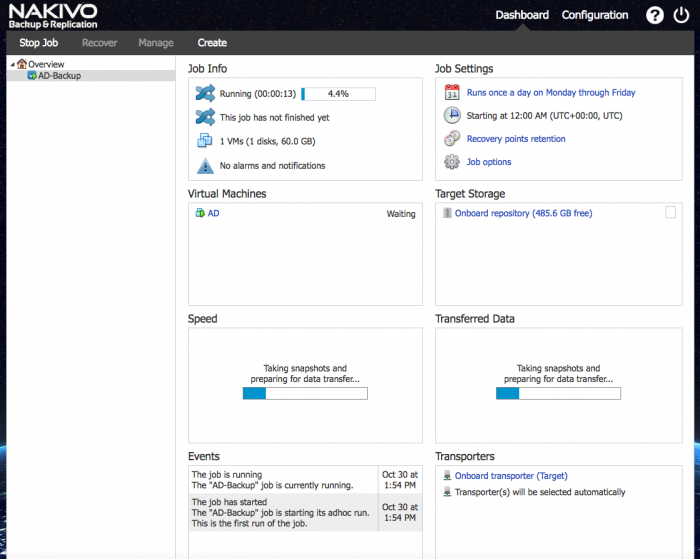Click the alarms warning triangle icon
The width and height of the screenshot is (700, 559).
point(205,166)
